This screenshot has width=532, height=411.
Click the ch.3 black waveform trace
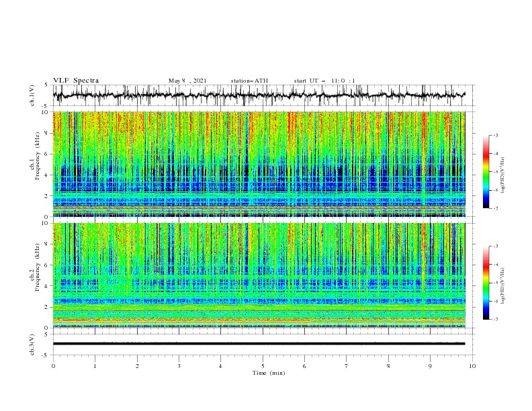[259, 344]
